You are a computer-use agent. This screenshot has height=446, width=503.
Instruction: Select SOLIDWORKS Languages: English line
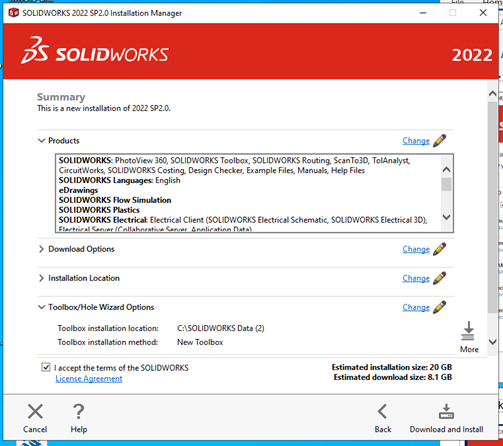coord(119,180)
